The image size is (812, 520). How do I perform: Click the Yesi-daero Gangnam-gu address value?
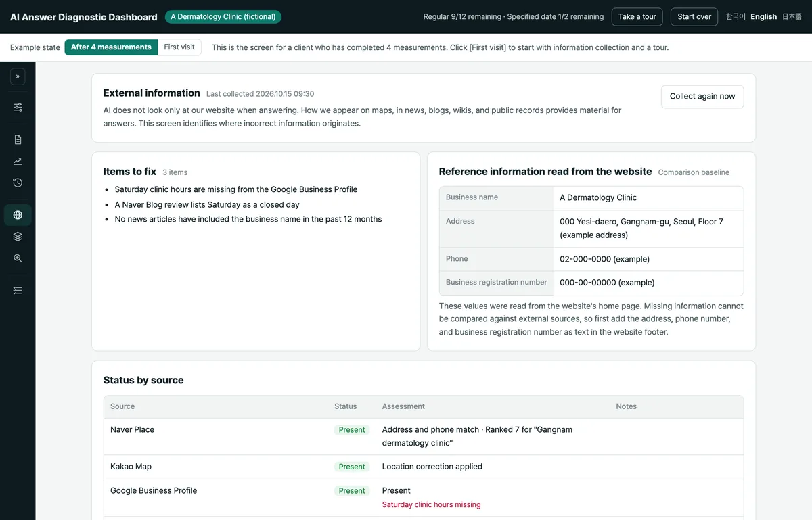click(x=641, y=229)
